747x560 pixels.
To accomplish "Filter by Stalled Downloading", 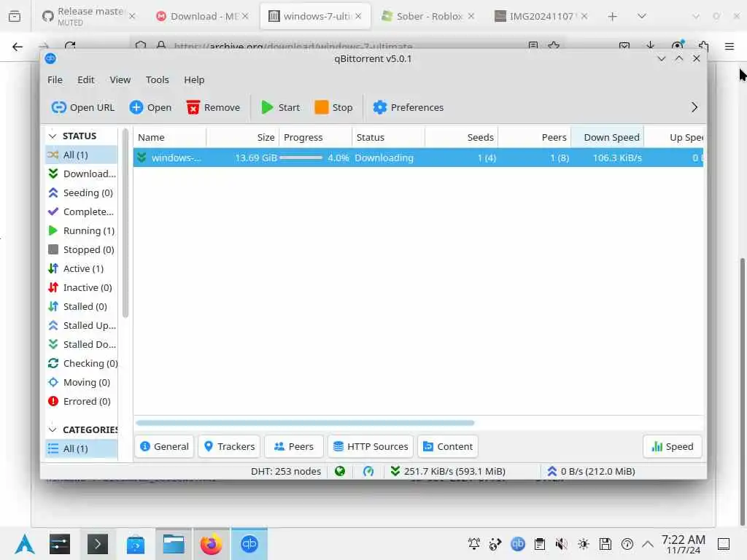I will pyautogui.click(x=81, y=345).
